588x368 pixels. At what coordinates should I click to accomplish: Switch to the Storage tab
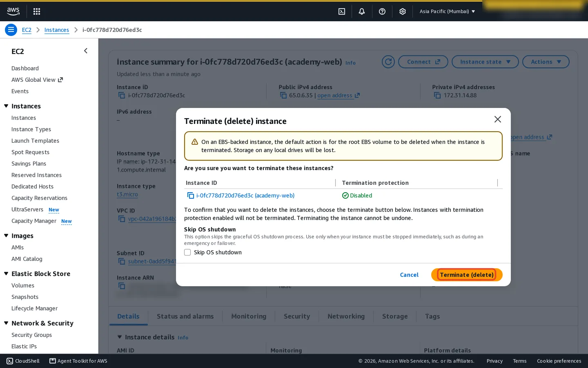pos(395,316)
